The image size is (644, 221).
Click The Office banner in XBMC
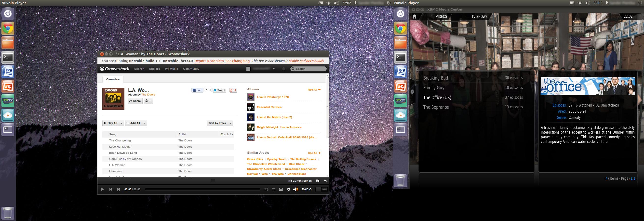[x=588, y=86]
